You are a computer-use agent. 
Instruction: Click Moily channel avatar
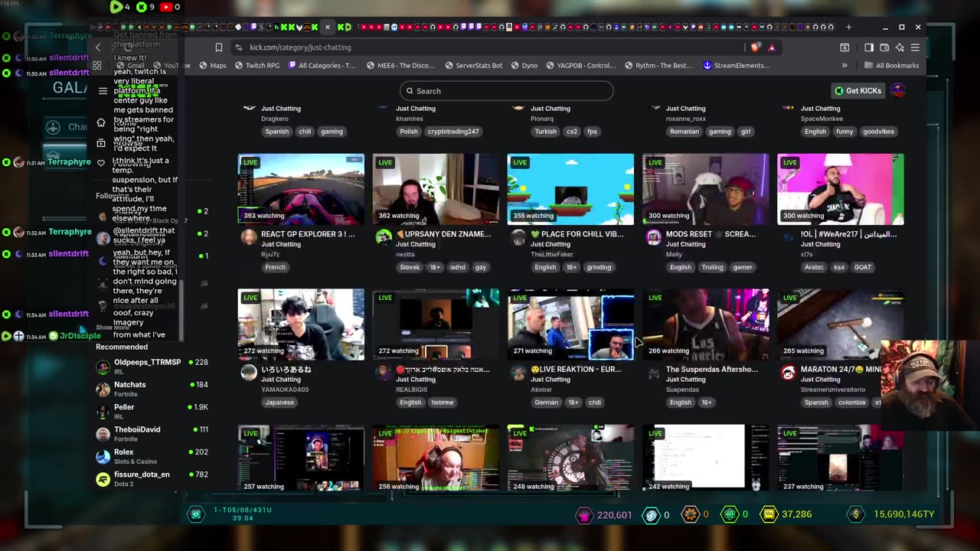click(x=653, y=237)
